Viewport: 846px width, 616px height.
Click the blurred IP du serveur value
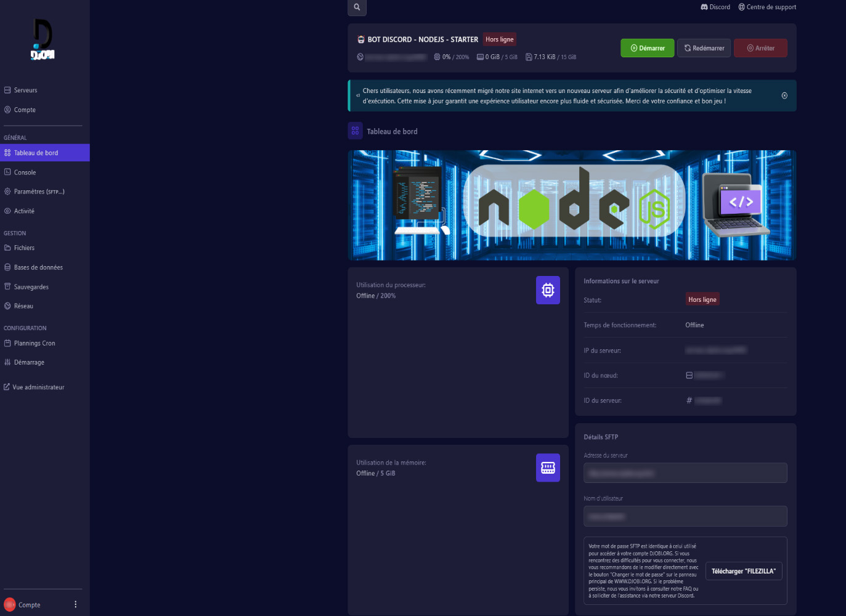[x=716, y=350]
